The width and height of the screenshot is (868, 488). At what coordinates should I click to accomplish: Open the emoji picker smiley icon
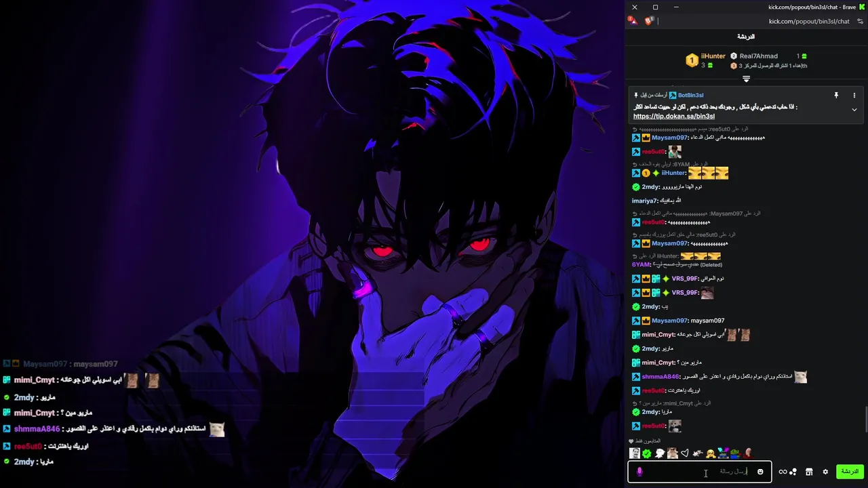[x=760, y=472]
